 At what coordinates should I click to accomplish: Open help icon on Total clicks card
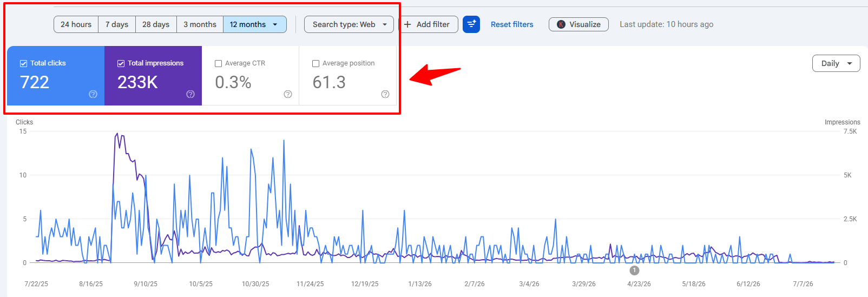93,94
